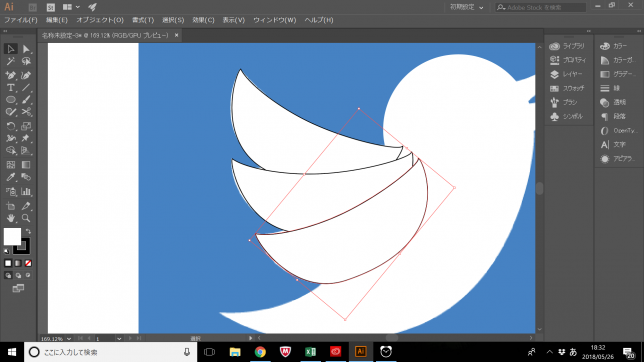Viewport: 644px width, 362px height.
Task: Open Adobe Stock via St icon
Action: coord(51,7)
